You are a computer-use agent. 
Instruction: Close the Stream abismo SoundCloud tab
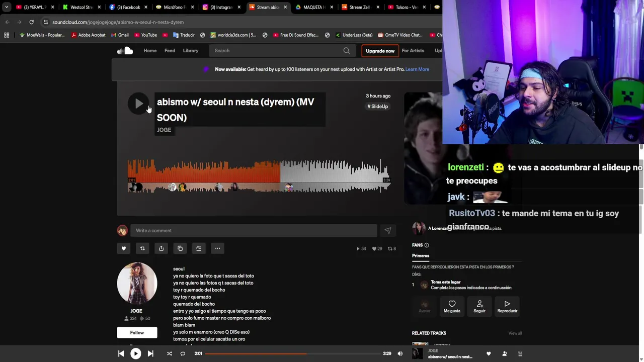point(285,7)
